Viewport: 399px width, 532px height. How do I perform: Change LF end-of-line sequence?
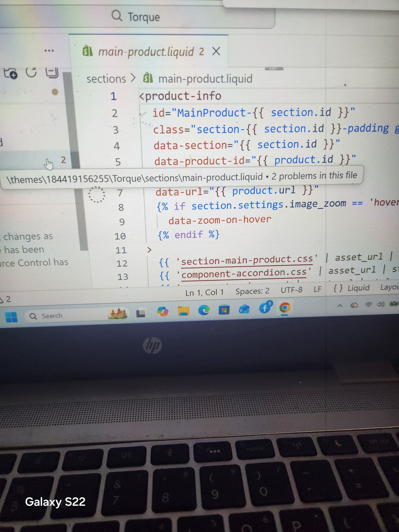[318, 289]
